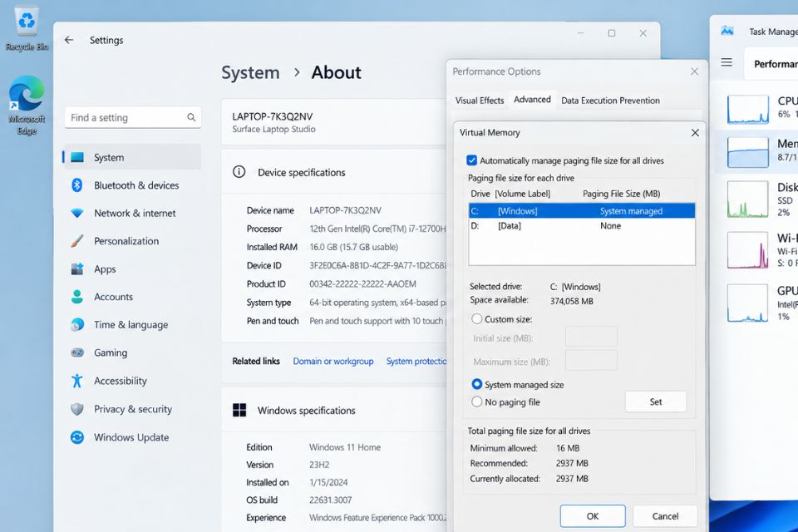798x532 pixels.
Task: Open System protection related link
Action: point(416,361)
